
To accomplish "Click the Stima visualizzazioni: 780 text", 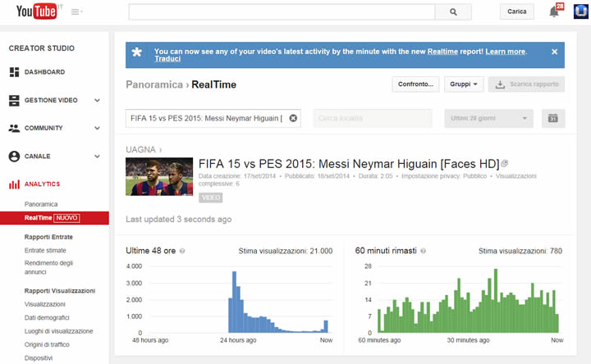I will point(520,251).
